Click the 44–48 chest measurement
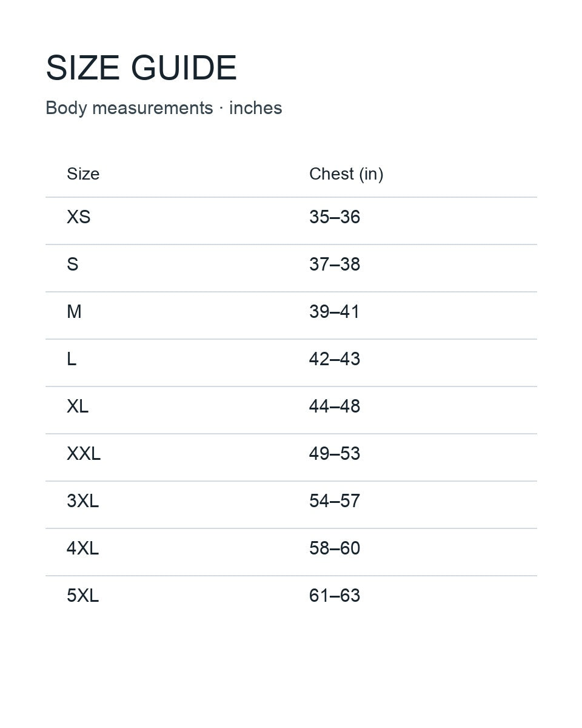Image resolution: width=582 pixels, height=728 pixels. point(335,406)
